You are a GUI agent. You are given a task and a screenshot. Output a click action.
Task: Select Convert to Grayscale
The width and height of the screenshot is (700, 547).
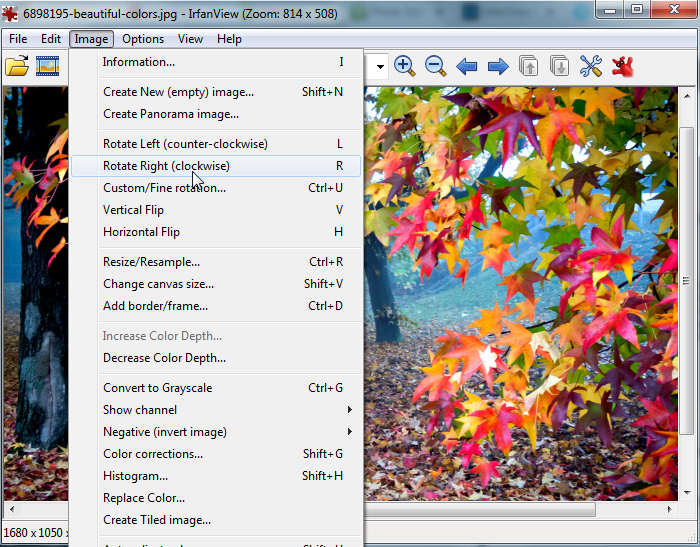(x=157, y=388)
